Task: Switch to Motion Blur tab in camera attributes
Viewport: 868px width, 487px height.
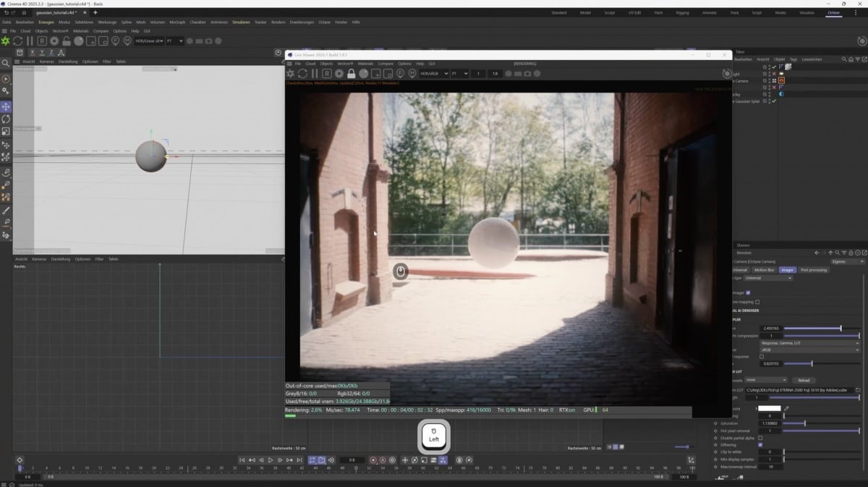Action: click(x=764, y=270)
